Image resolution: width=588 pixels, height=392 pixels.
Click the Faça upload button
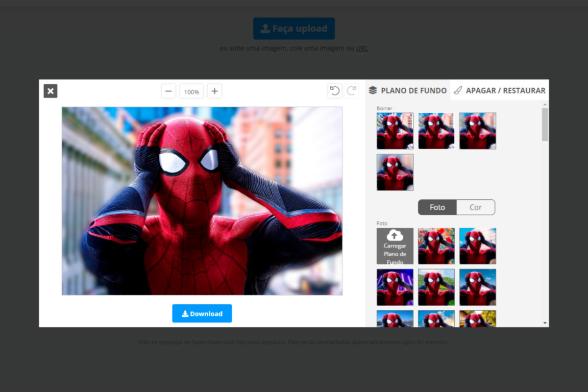click(294, 28)
